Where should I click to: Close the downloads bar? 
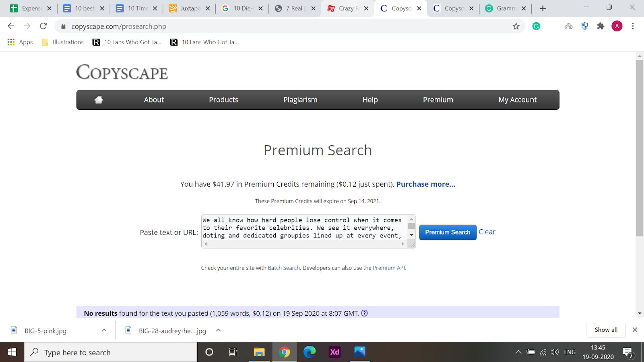(x=635, y=330)
